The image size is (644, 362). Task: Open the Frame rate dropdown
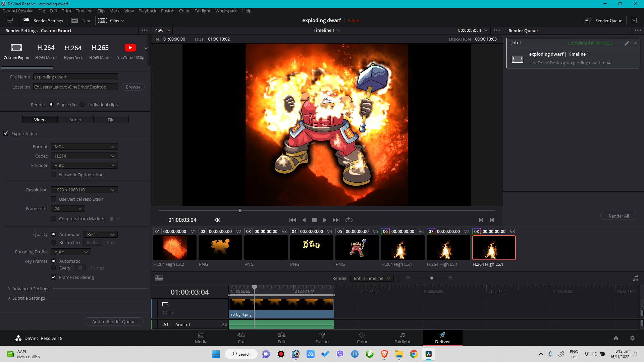pos(68,208)
